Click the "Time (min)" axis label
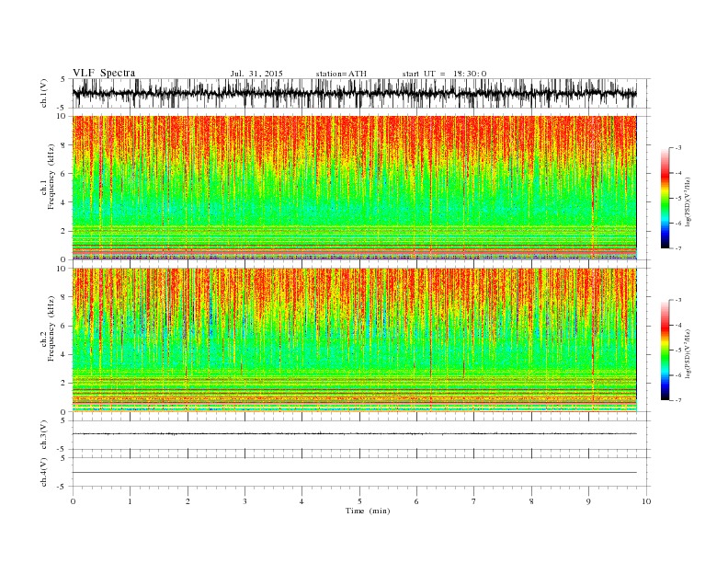This screenshot has width=728, height=563. pos(368,511)
